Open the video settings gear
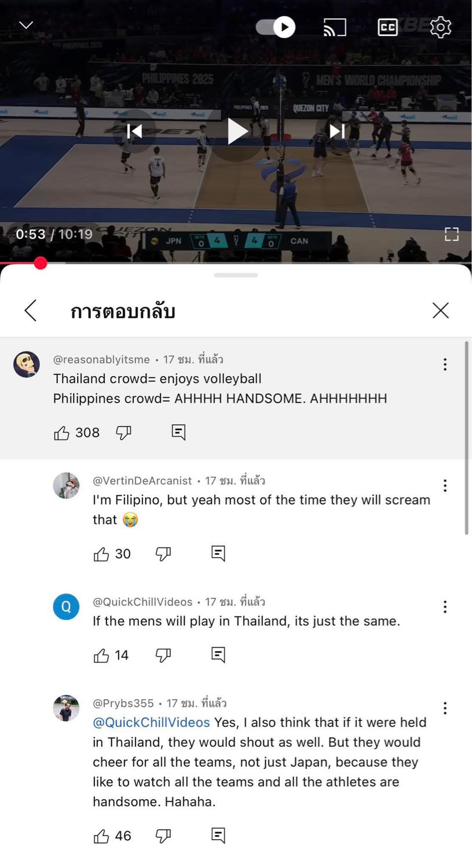472x868 pixels. point(441,27)
